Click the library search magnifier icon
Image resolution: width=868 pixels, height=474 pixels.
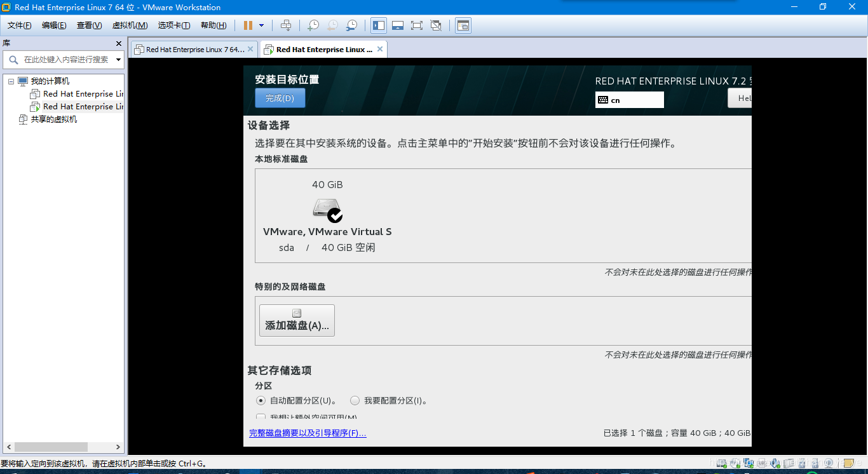click(x=13, y=60)
